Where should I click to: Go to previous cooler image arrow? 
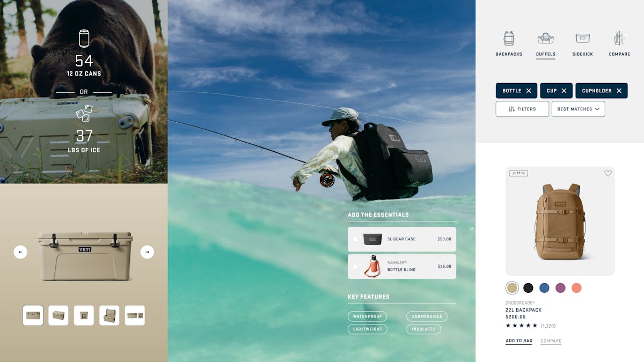tap(20, 252)
